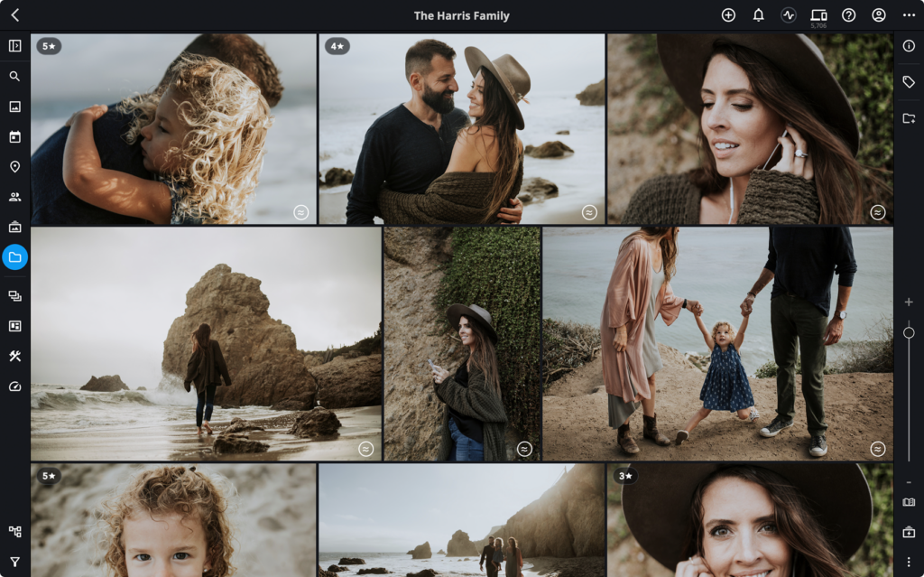The height and width of the screenshot is (577, 924).
Task: Click the add plus-circle icon in top bar
Action: pos(728,15)
